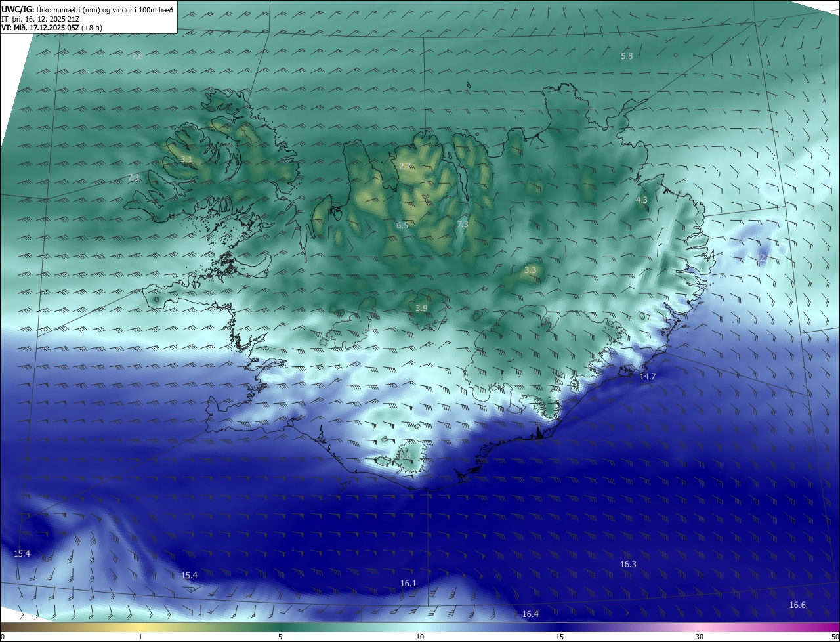Click the 6.8 value label
The height and width of the screenshot is (642, 840).
point(405,456)
